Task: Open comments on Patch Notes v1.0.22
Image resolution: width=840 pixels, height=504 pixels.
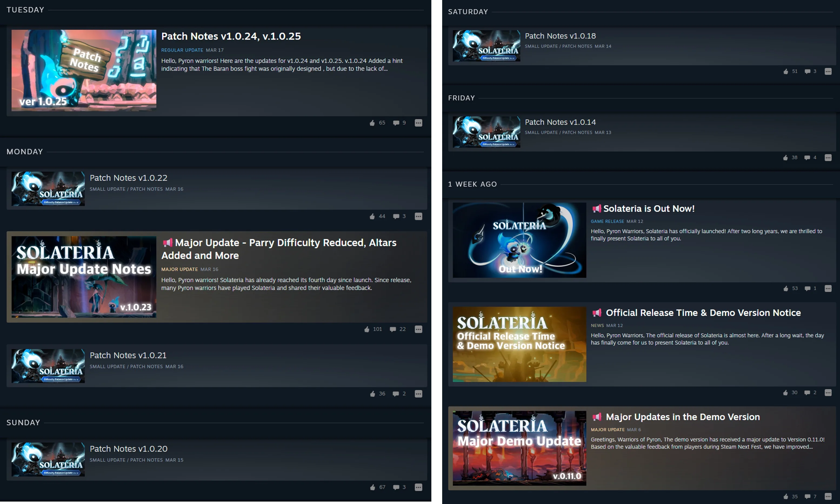Action: tap(399, 216)
